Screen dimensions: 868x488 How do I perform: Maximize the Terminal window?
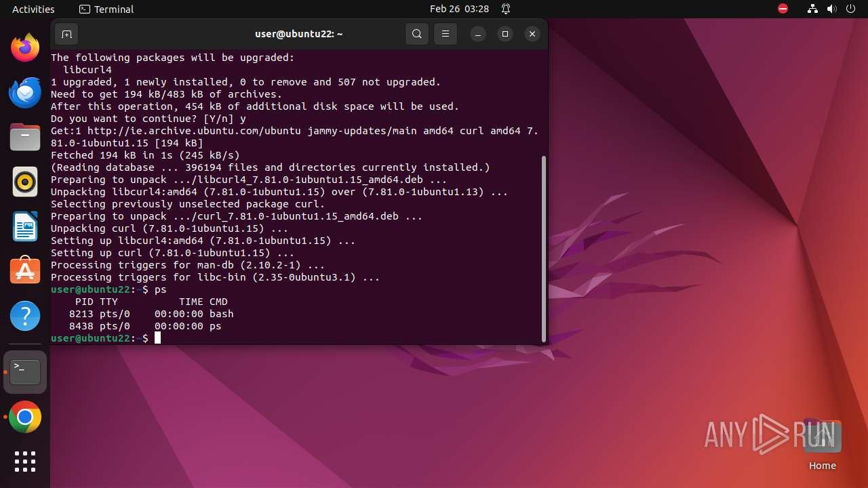click(x=505, y=34)
